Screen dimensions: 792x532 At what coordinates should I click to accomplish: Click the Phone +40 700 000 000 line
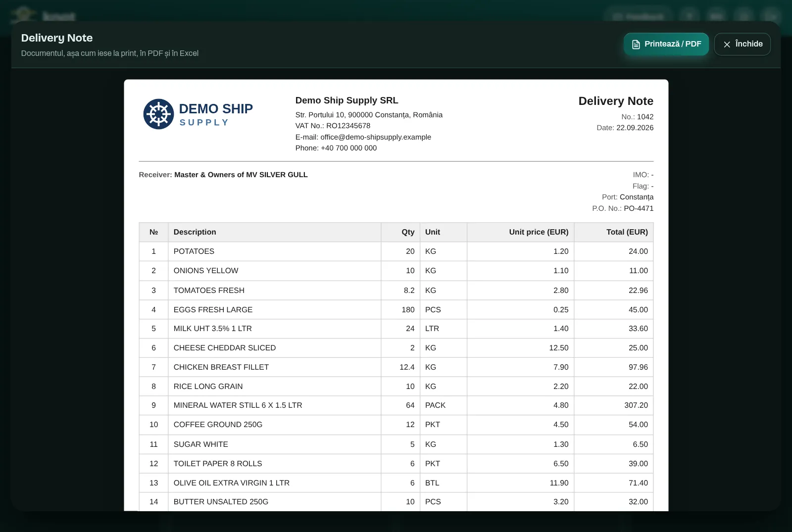click(x=336, y=148)
